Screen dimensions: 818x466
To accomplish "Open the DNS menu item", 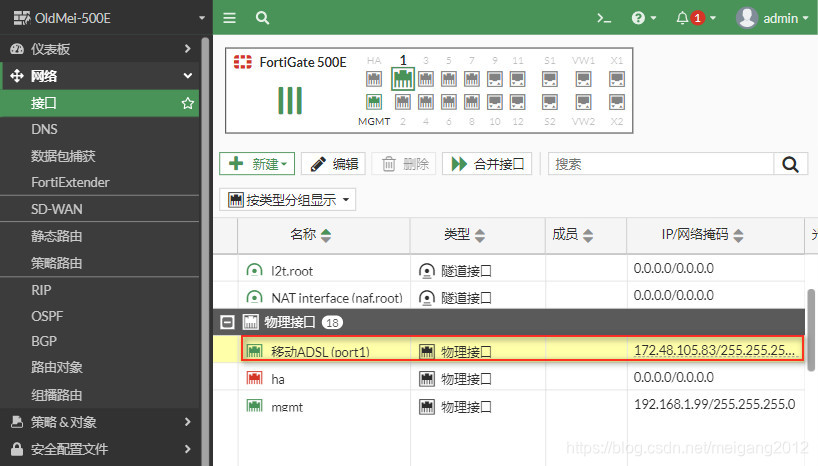I will click(x=100, y=129).
